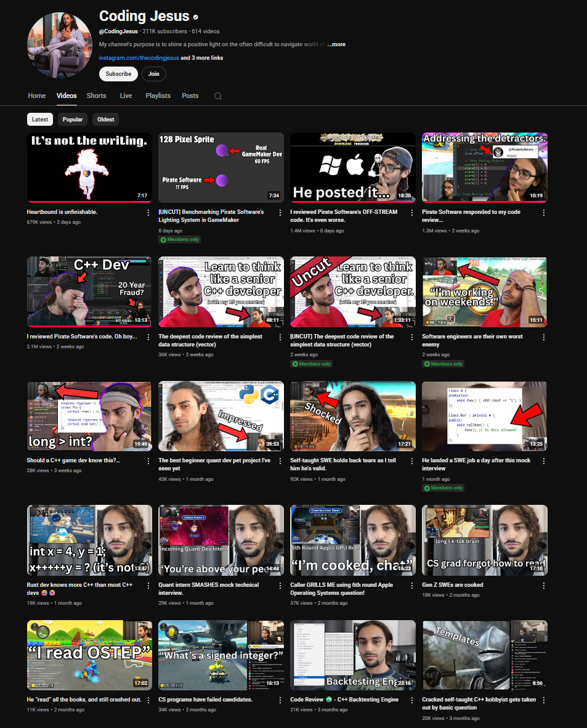
Task: Open options for Gen Z SWEs are cooked
Action: pyautogui.click(x=544, y=586)
